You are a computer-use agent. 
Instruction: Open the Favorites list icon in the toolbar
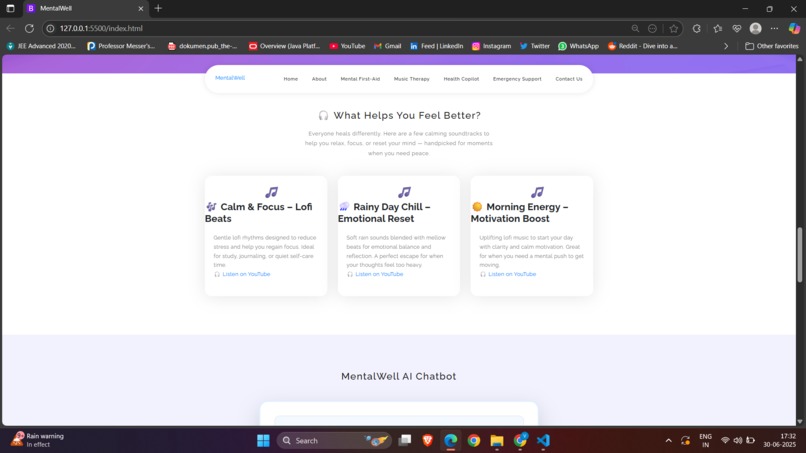(x=718, y=28)
